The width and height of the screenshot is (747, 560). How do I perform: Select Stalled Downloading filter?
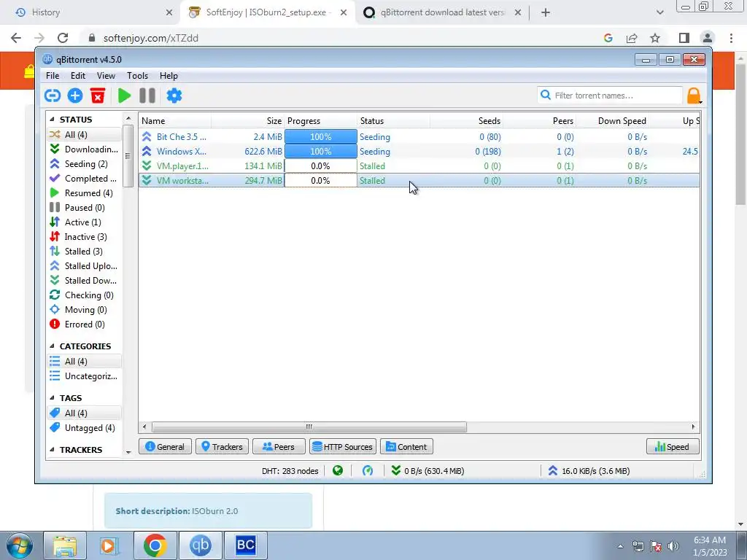(x=85, y=281)
